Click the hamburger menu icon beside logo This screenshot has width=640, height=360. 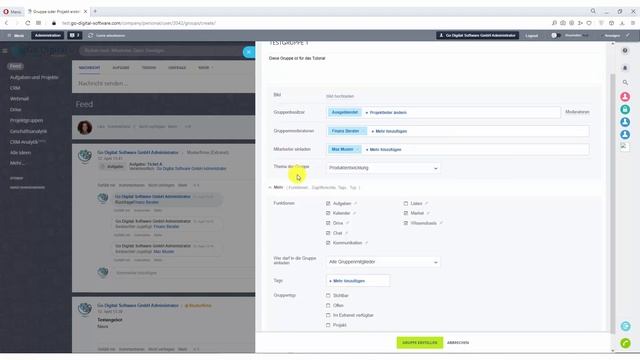(5, 51)
